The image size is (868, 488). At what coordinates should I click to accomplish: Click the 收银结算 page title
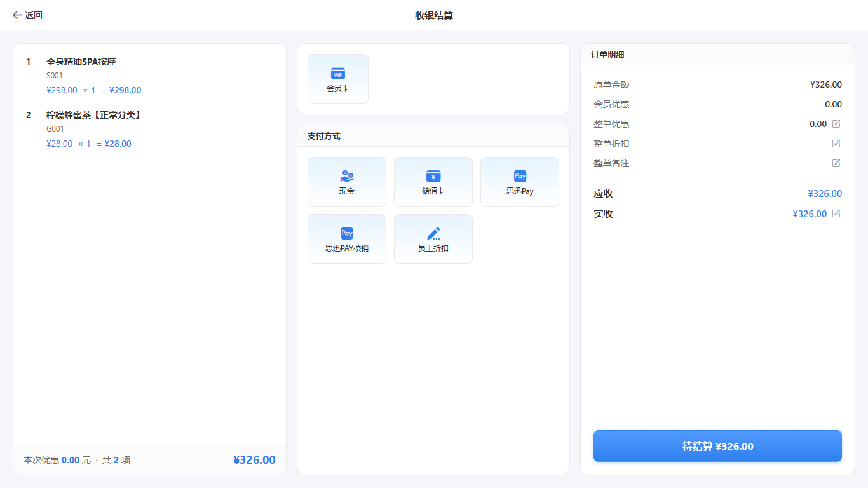point(434,15)
